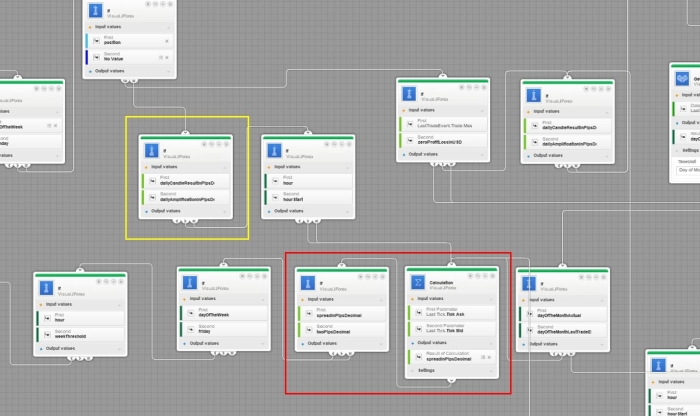Select the If icon of the dayOfTheWeek/friday block
700x416 pixels.
tap(190, 283)
